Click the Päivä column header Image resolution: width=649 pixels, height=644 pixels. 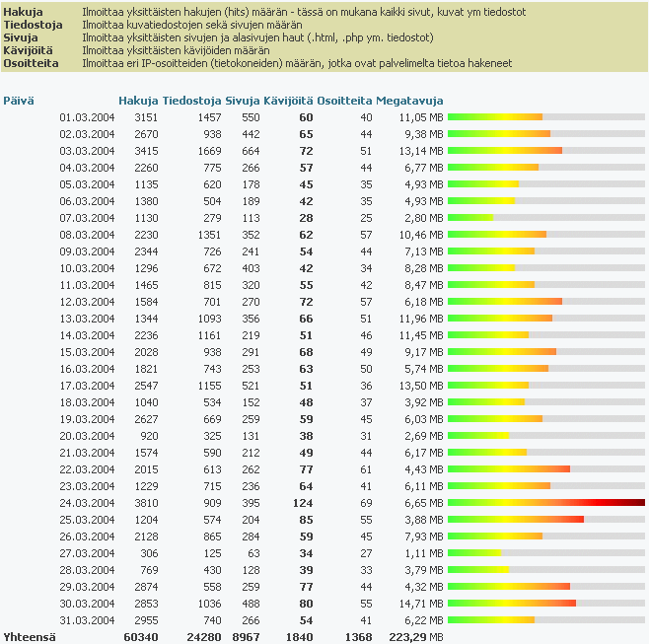pyautogui.click(x=18, y=101)
